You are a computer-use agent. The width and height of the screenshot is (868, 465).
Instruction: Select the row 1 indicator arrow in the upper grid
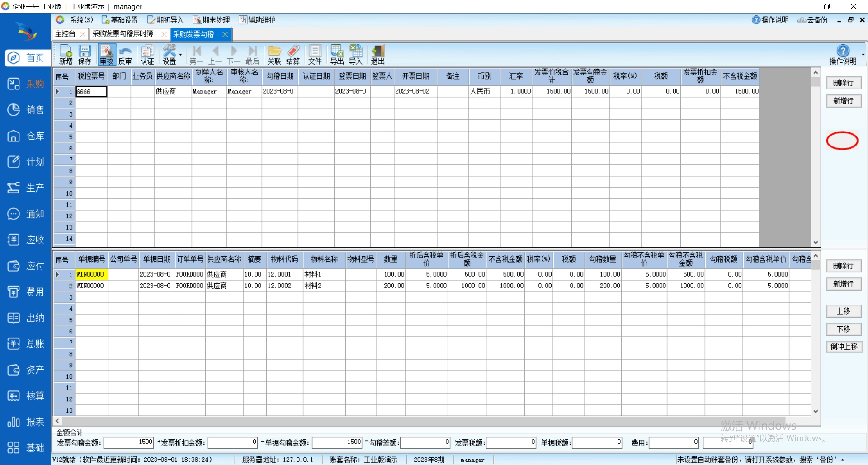pyautogui.click(x=58, y=91)
